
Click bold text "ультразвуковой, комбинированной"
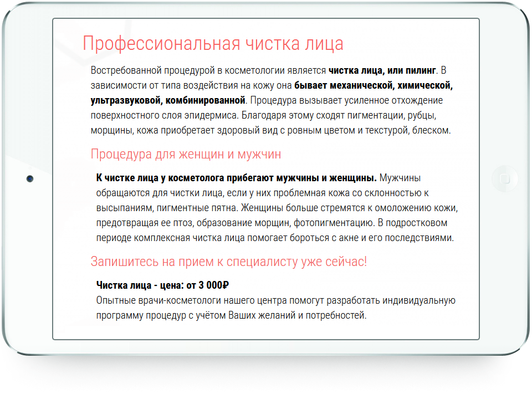(x=168, y=100)
